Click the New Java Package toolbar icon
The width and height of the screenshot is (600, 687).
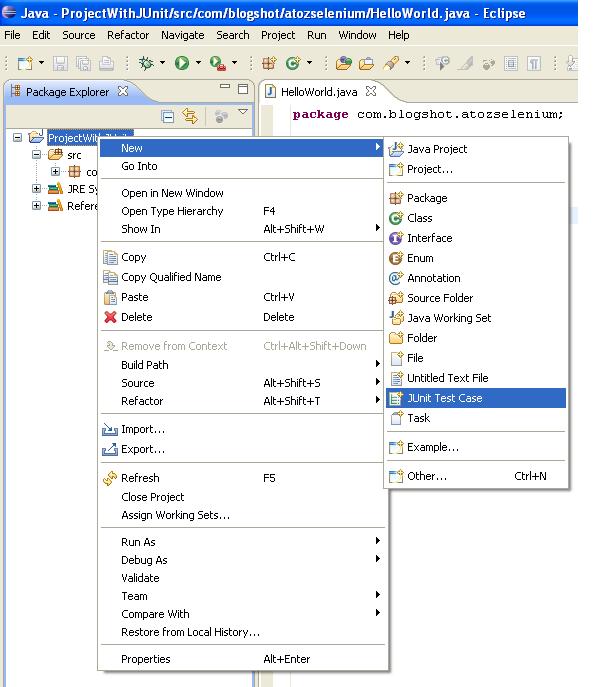[269, 64]
